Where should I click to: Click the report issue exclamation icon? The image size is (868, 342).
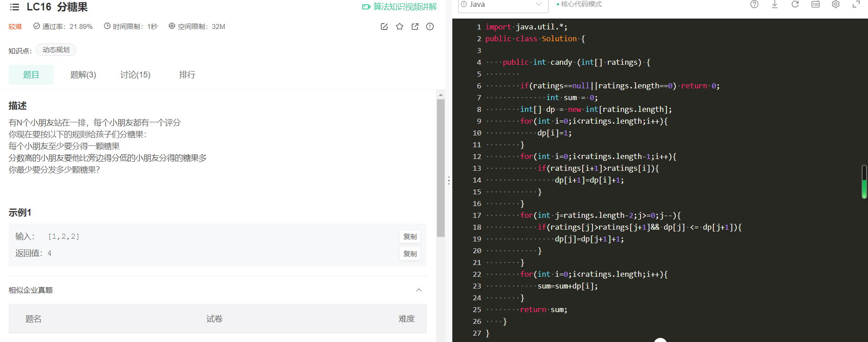(x=430, y=27)
